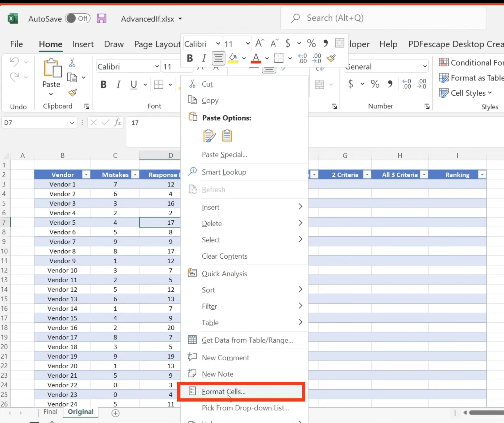Toggle center alignment in mini toolbar
504x423 pixels.
click(218, 58)
